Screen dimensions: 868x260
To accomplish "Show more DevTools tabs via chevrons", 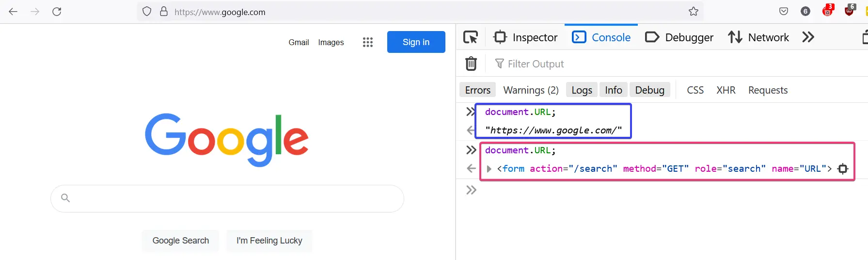I will click(x=808, y=37).
